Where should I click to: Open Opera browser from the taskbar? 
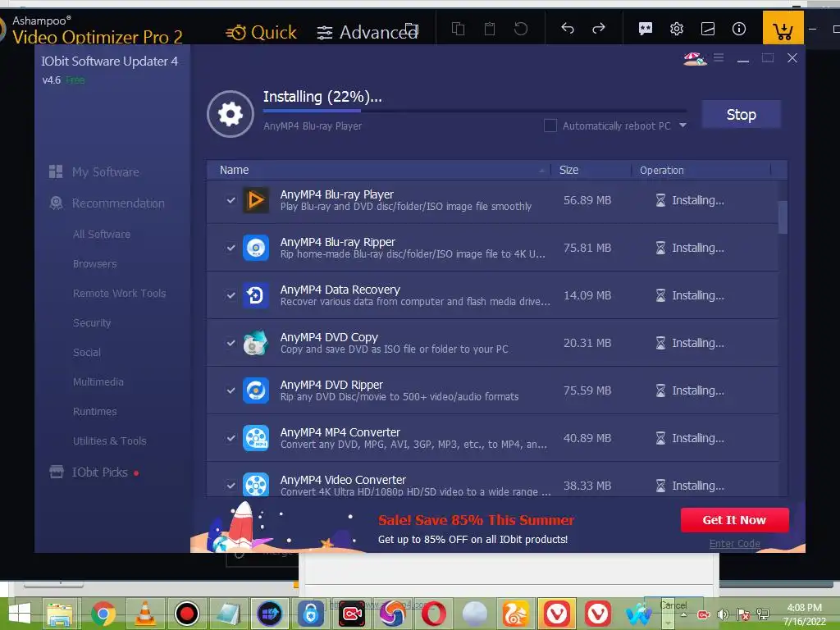(433, 614)
